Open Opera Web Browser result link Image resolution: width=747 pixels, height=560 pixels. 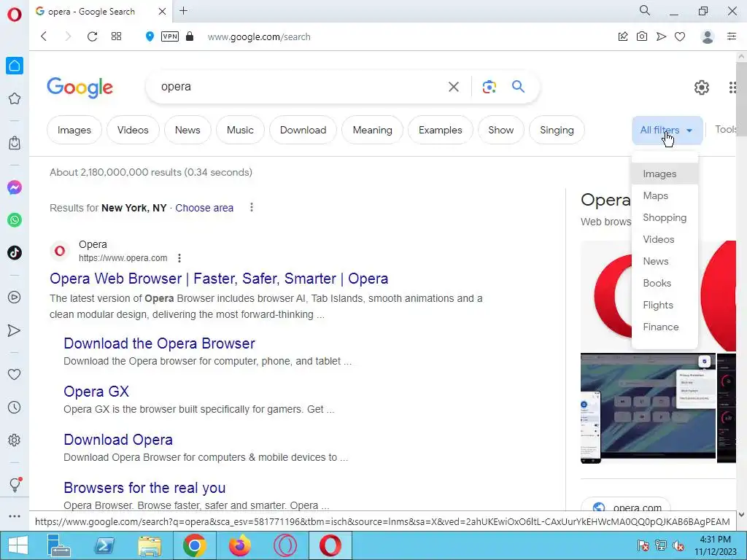[x=219, y=279]
